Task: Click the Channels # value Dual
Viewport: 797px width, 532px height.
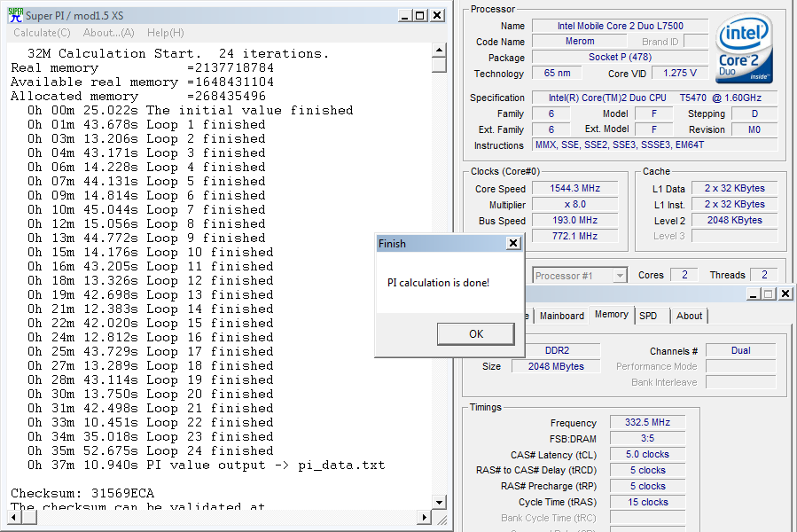Action: click(x=740, y=350)
